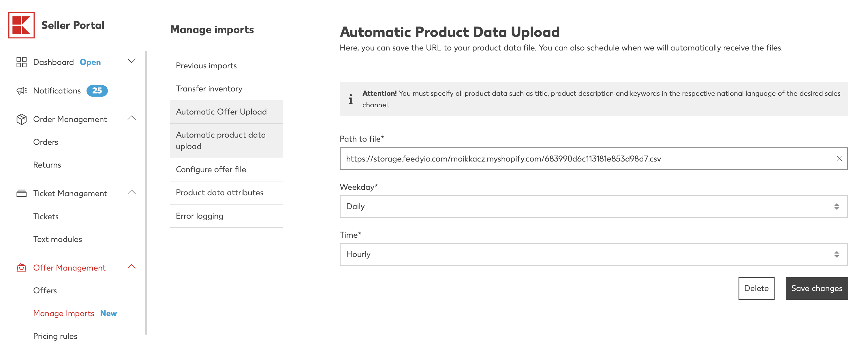Open Text modules

pyautogui.click(x=57, y=239)
